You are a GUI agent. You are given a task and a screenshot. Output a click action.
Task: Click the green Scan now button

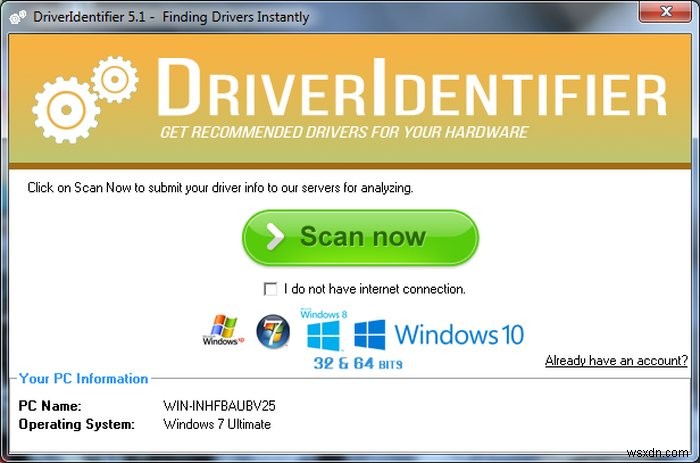(x=360, y=238)
